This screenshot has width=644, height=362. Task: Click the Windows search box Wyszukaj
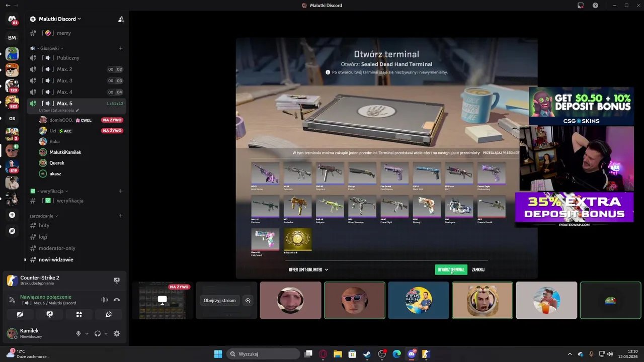[x=264, y=354]
